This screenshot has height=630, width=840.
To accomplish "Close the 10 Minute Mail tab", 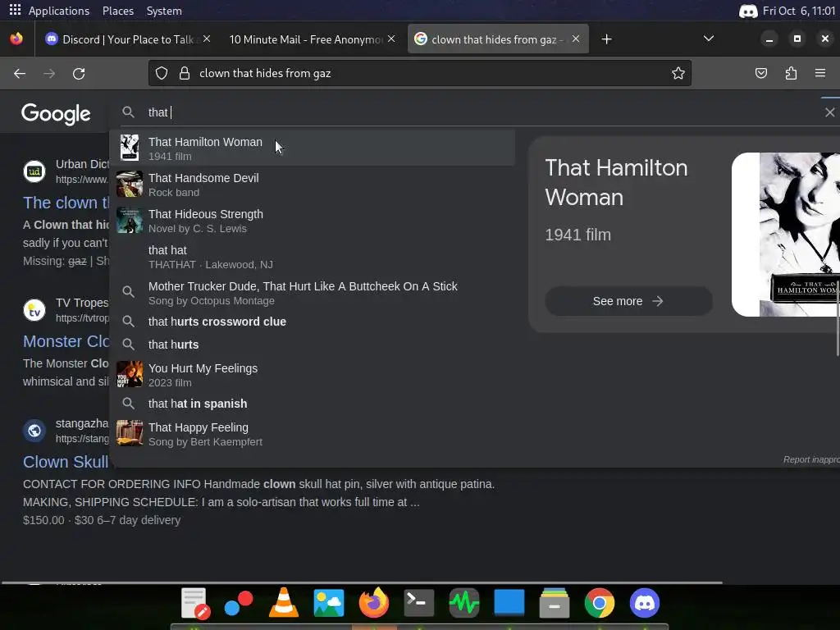I will (391, 39).
